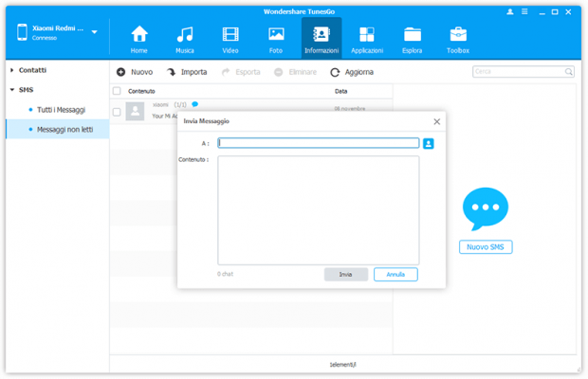This screenshot has width=588, height=379.
Task: Toggle the select-all checkbox in Contenuto header
Action: tap(118, 91)
